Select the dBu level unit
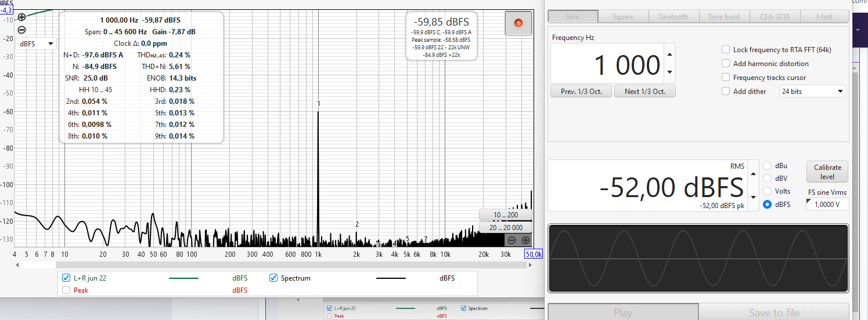Viewport: 868px width, 320px height. [767, 166]
